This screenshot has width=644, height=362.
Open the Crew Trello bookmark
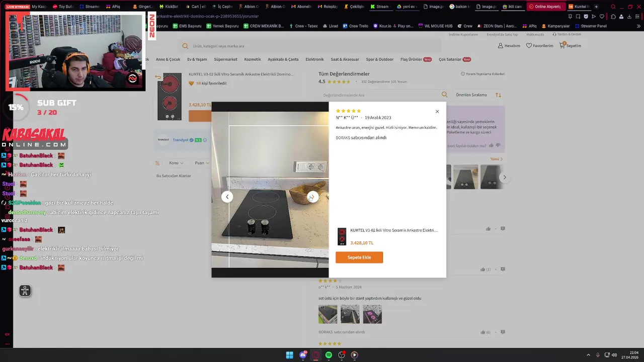(x=356, y=26)
